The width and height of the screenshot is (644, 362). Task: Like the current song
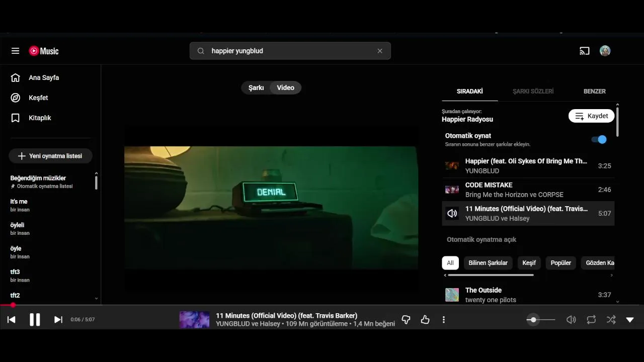coord(425,320)
